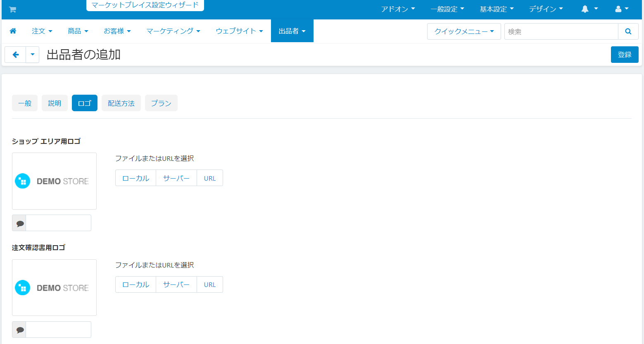Screen dimensions: 644x344
Task: Open the マーケティング menu
Action: tap(173, 31)
